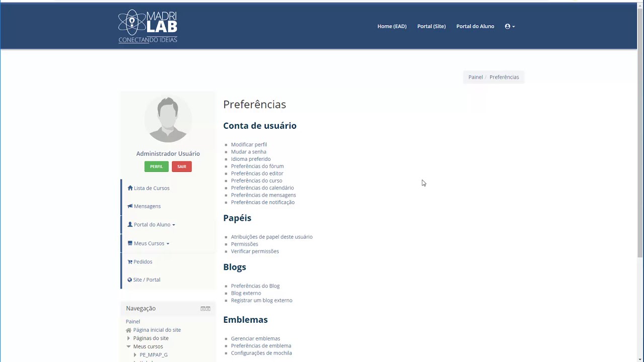
Task: Open Preferências de notificação link
Action: 263,202
